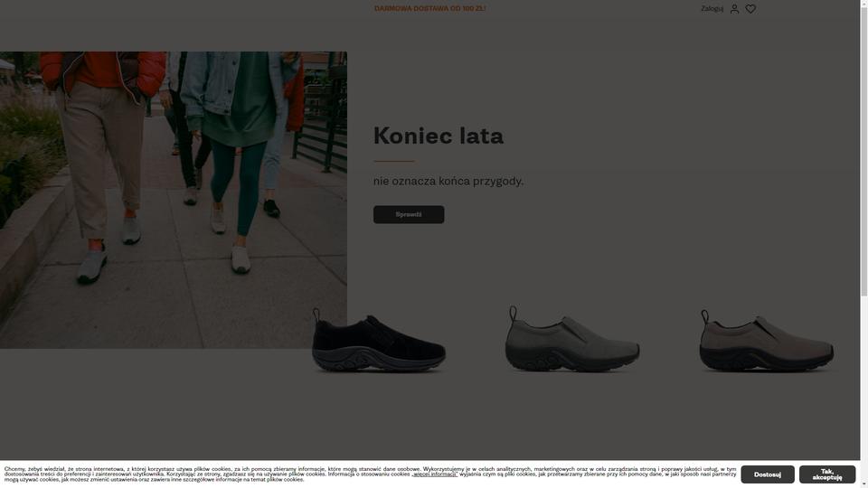Screen dimensions: 868x488
Task: Click the Zaloguj login link
Action: [x=712, y=9]
